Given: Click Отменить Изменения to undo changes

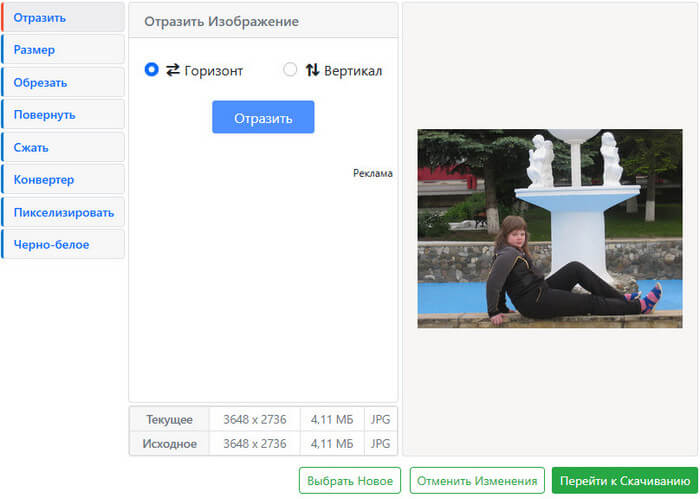Looking at the screenshot, I should tap(478, 481).
